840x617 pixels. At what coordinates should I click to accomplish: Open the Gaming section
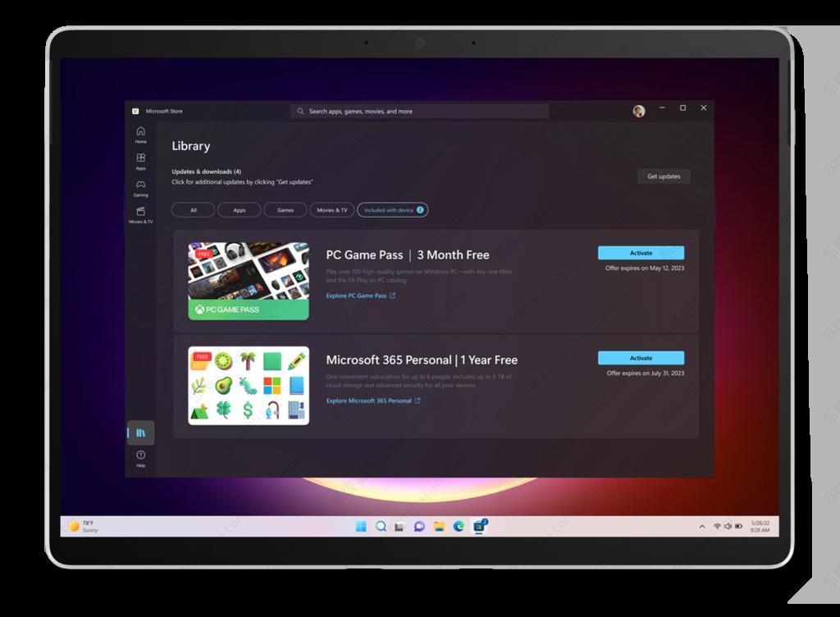140,188
